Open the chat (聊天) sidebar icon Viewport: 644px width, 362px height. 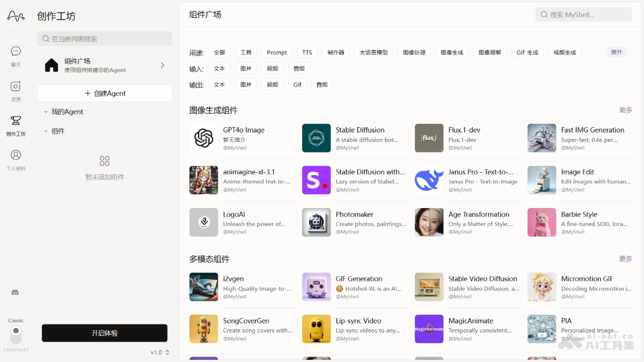tap(16, 51)
